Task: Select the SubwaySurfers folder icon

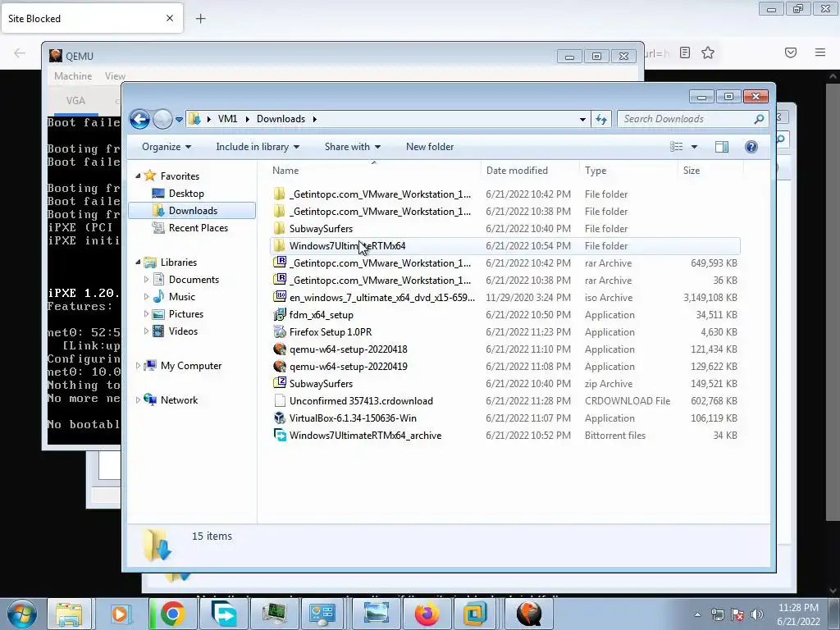Action: click(279, 228)
